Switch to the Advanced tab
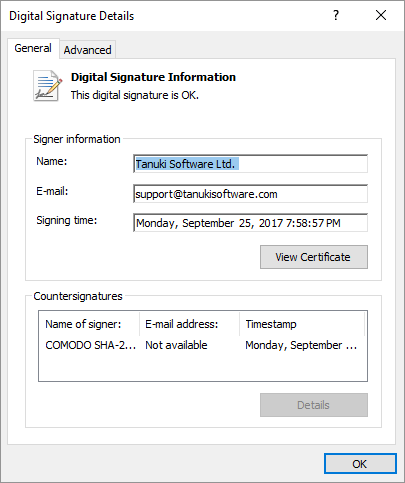 click(87, 50)
